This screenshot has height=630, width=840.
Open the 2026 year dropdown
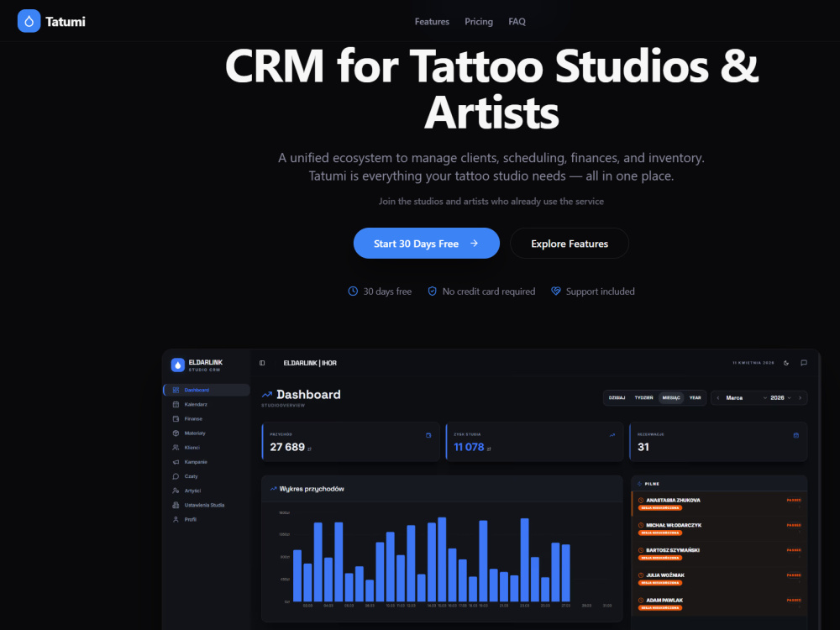780,398
